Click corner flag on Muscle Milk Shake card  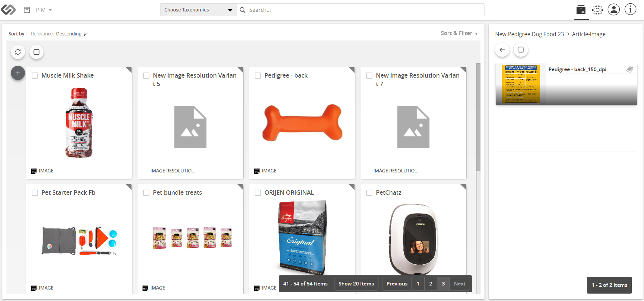point(129,70)
